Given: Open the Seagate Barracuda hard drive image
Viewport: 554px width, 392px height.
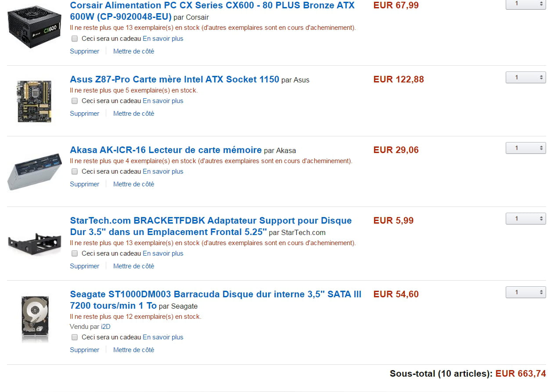Looking at the screenshot, I should (x=34, y=319).
